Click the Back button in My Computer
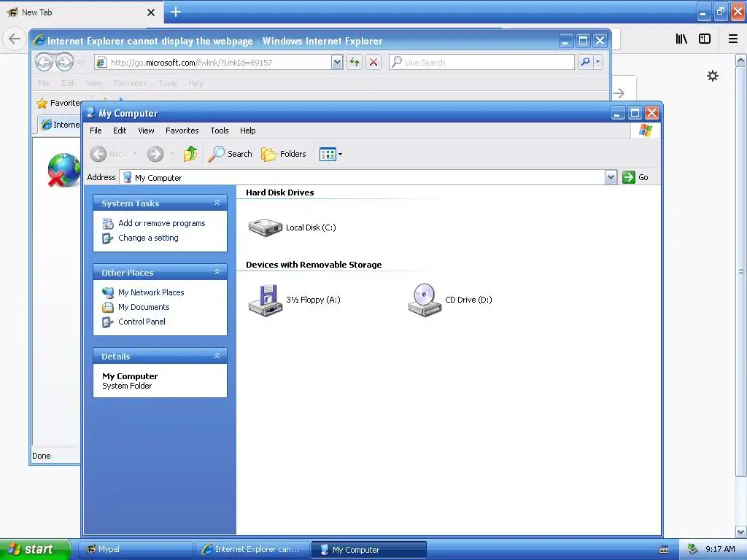Image resolution: width=747 pixels, height=560 pixels. pos(109,154)
